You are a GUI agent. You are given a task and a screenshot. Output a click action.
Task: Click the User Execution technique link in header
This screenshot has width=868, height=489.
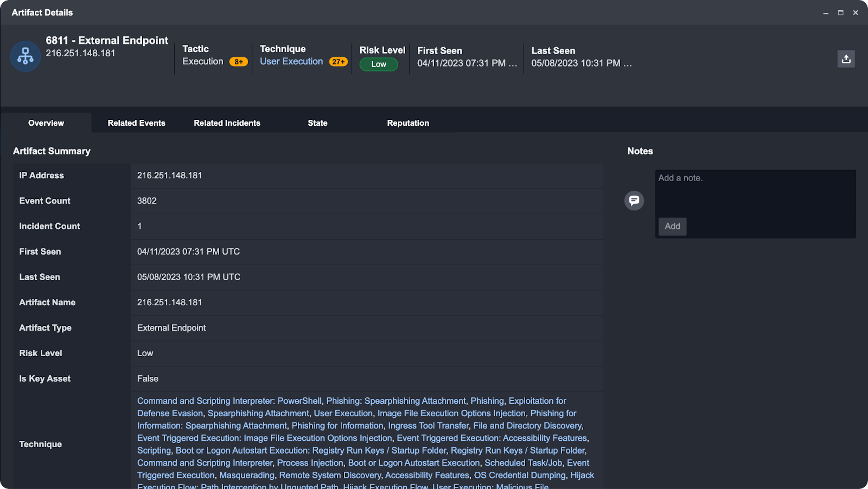(x=291, y=61)
